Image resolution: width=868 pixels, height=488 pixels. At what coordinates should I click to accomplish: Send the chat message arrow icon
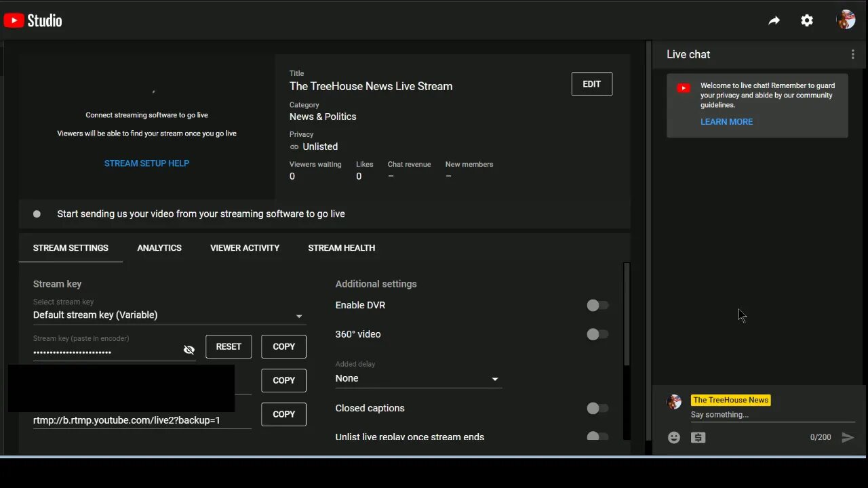point(848,437)
